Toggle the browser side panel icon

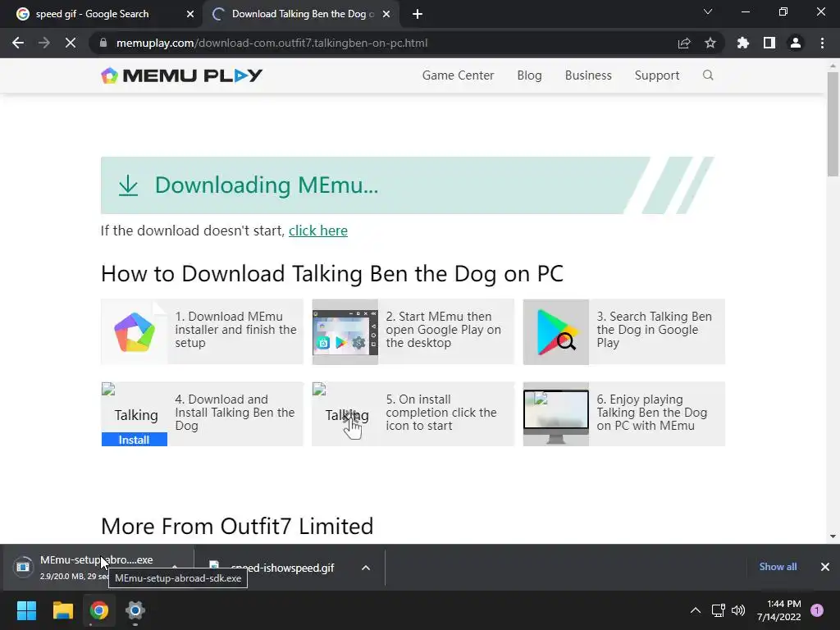point(769,43)
